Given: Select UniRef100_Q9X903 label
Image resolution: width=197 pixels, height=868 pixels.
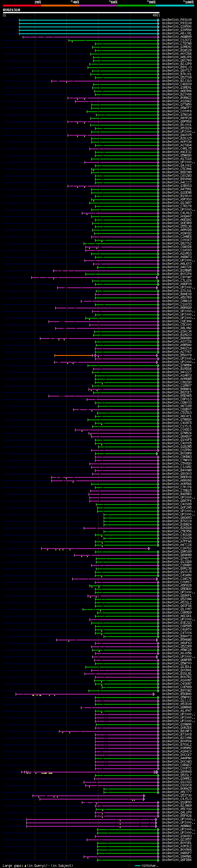Looking at the screenshot, I should [177, 474].
